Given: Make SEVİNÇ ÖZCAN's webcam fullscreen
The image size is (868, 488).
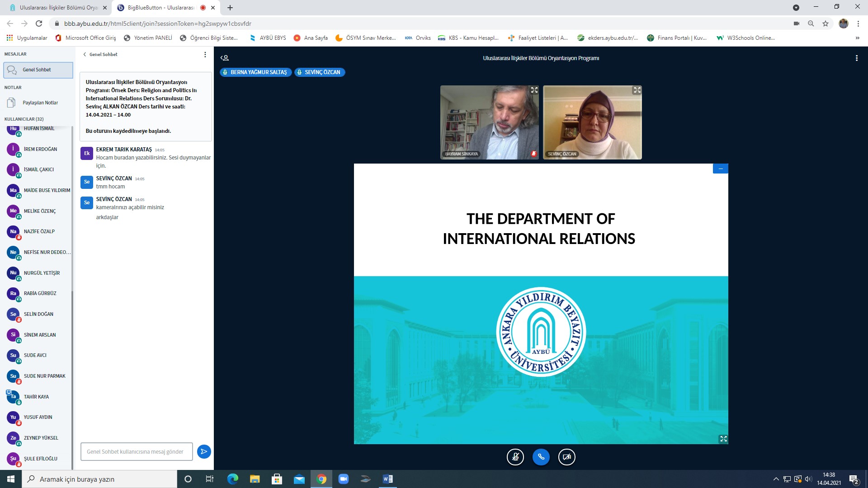Looking at the screenshot, I should point(637,90).
